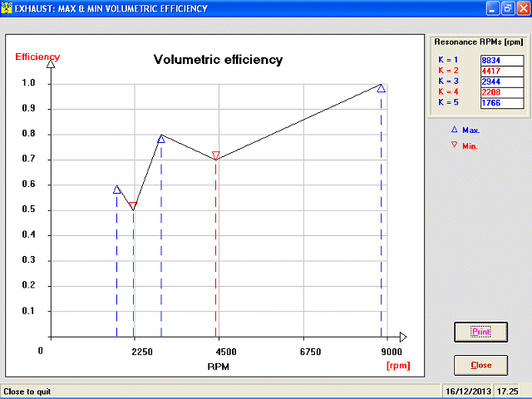This screenshot has width=532, height=399.
Task: Click the 0.1 y-axis value
Action: coord(28,311)
